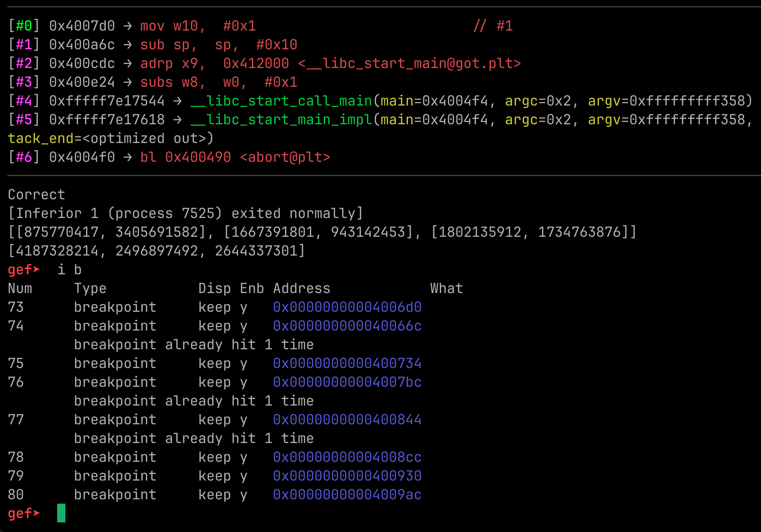Click breakpoint address 0x0000000000400930
Image resolution: width=761 pixels, height=532 pixels.
(347, 476)
